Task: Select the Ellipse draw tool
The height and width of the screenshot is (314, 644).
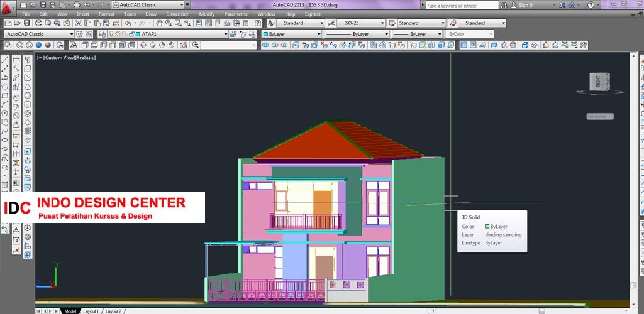Action: [5, 140]
